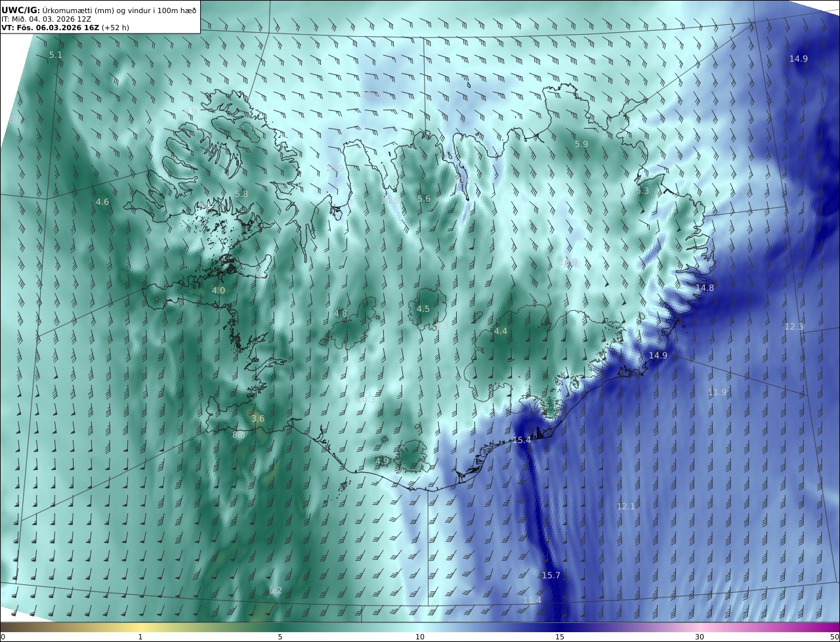Click the 5.1 value label
The image size is (840, 642).
(x=56, y=55)
